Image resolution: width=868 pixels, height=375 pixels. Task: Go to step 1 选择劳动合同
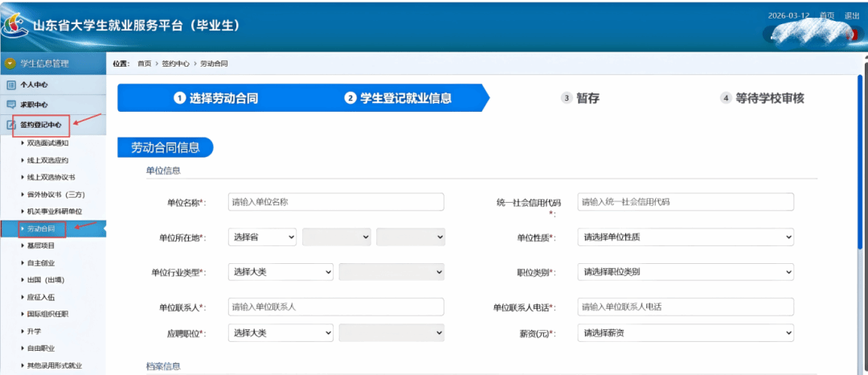click(216, 98)
